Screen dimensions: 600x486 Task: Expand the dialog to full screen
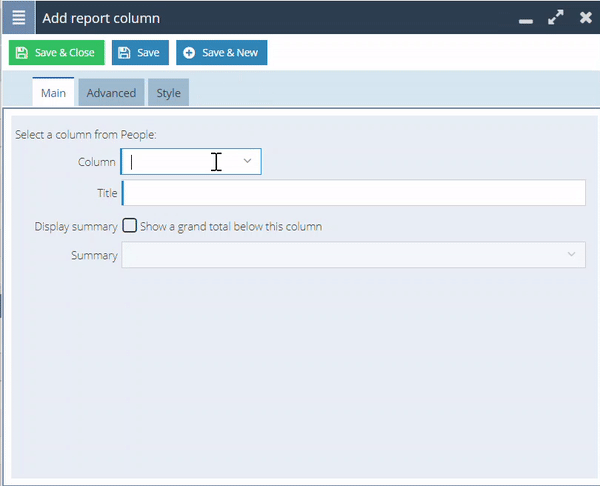click(556, 18)
